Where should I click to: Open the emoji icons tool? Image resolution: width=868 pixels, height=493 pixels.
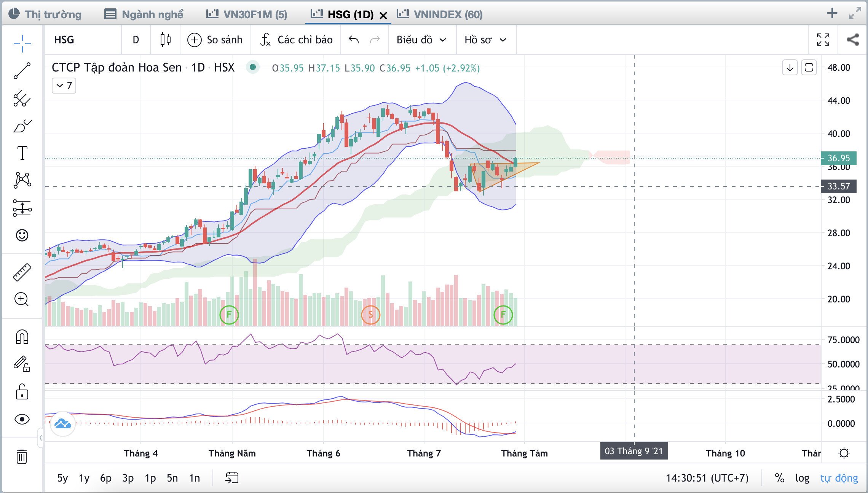coord(22,235)
